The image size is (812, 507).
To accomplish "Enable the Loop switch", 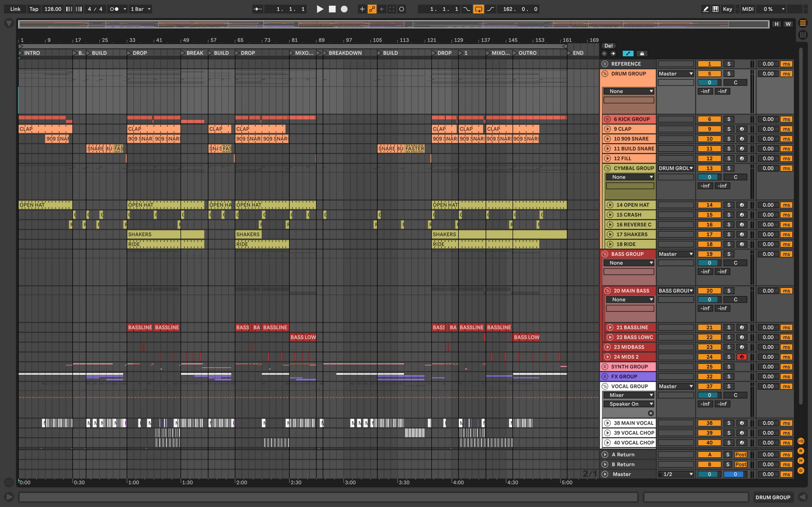I will pyautogui.click(x=479, y=9).
